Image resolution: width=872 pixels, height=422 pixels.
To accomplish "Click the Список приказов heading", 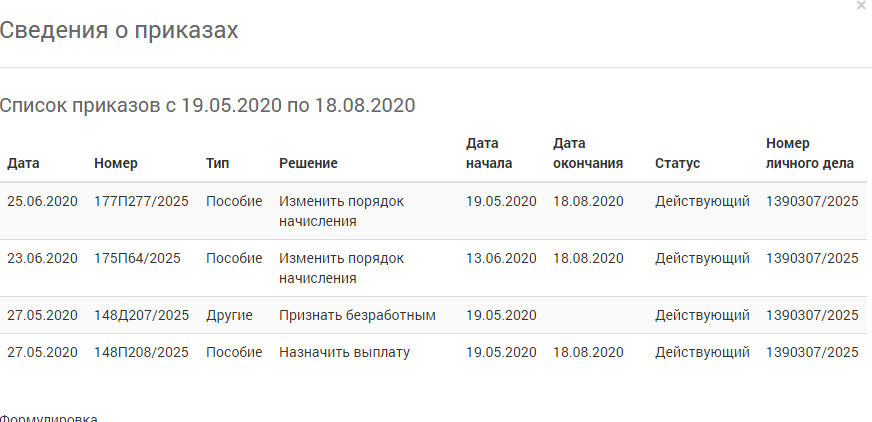I will point(207,105).
